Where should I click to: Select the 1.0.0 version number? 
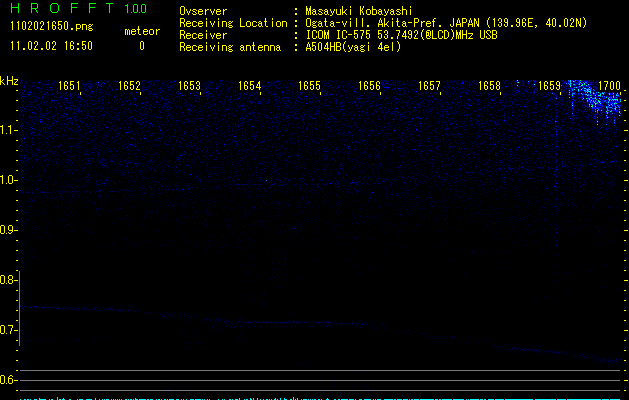tap(136, 9)
